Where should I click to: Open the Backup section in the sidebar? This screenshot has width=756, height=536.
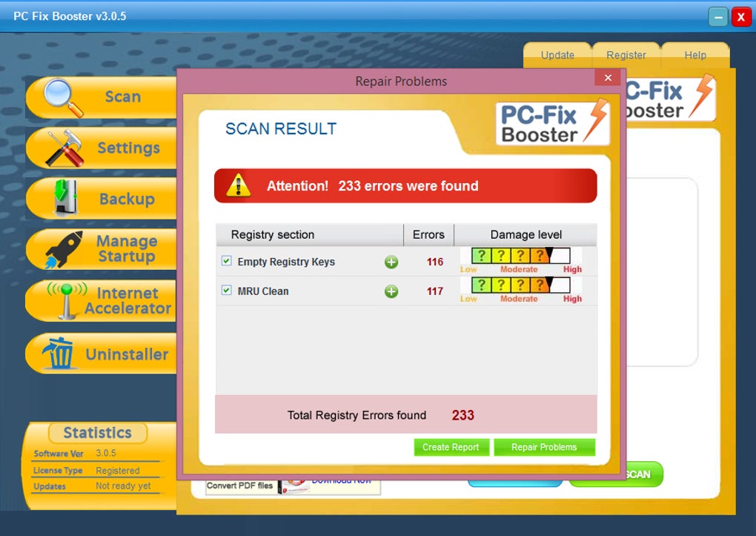(102, 198)
